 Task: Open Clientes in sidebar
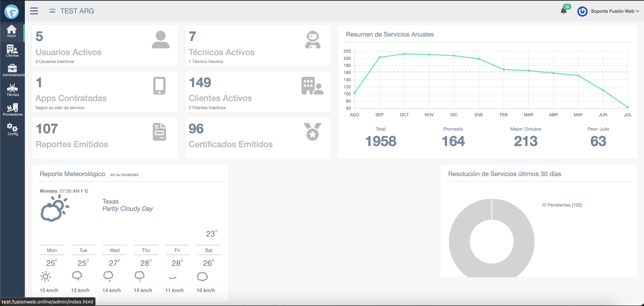[x=12, y=51]
